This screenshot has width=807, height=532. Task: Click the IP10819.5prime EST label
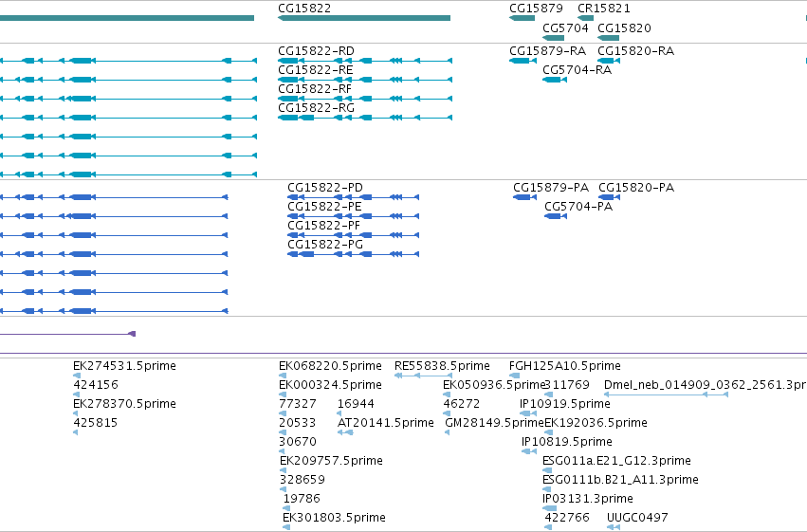click(x=567, y=442)
